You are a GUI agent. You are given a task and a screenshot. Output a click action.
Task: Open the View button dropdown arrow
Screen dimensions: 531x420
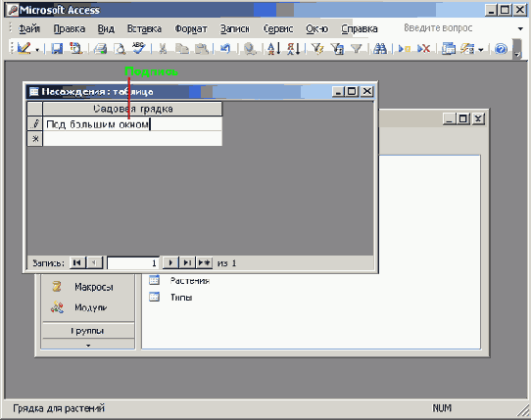tap(37, 49)
